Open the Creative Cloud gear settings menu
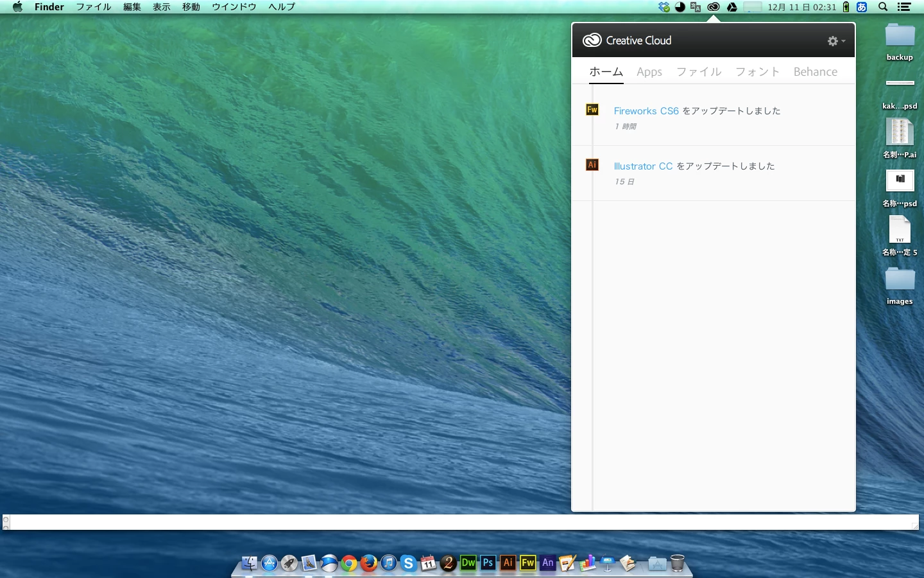 tap(836, 41)
